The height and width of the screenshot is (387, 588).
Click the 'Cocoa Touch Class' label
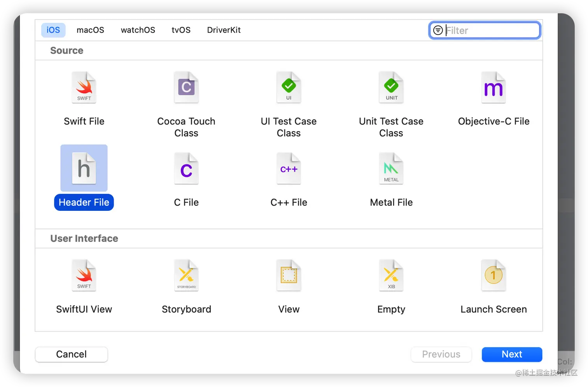pyautogui.click(x=186, y=127)
